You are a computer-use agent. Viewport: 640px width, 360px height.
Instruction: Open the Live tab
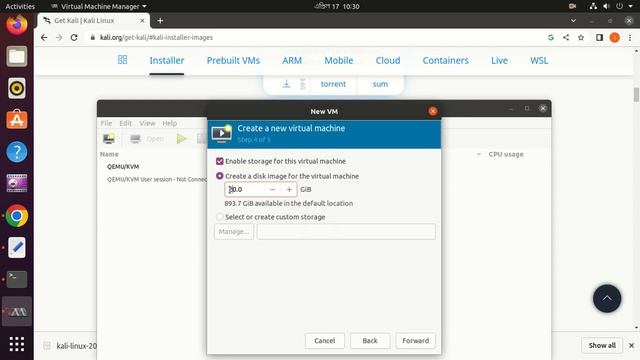(x=499, y=60)
